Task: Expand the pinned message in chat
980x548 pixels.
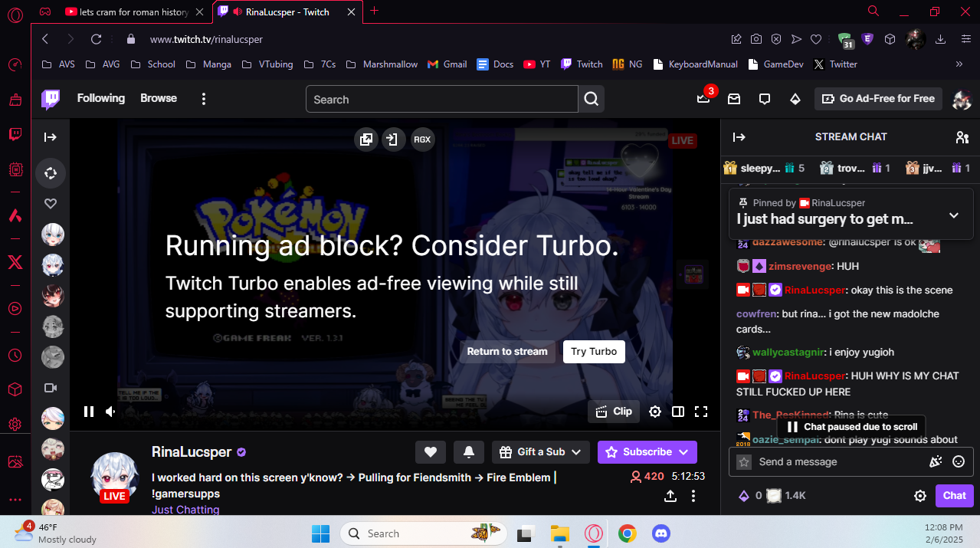Action: click(953, 215)
